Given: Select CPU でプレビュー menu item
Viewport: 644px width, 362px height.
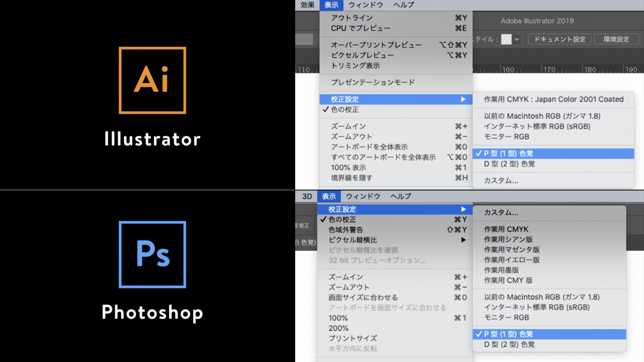Looking at the screenshot, I should 396,28.
